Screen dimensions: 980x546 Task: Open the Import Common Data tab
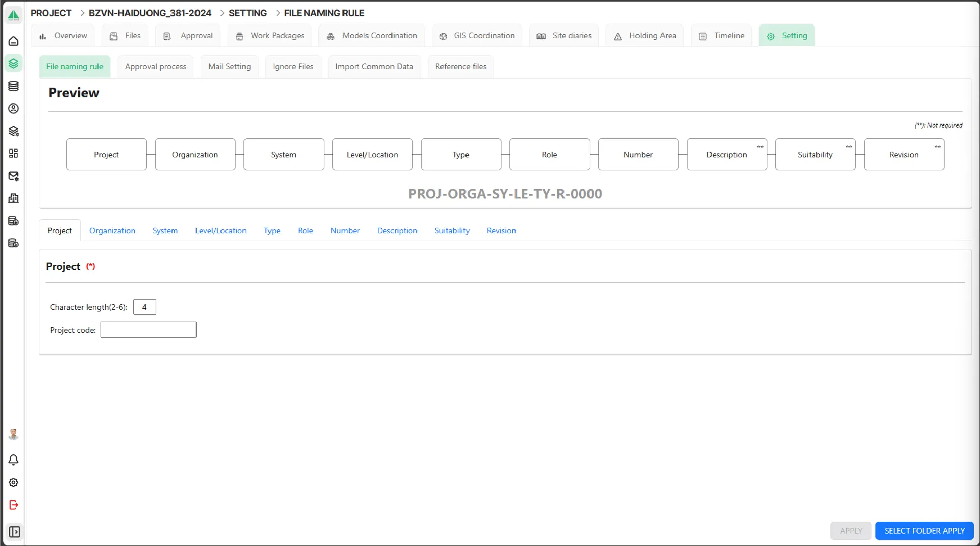click(x=374, y=66)
